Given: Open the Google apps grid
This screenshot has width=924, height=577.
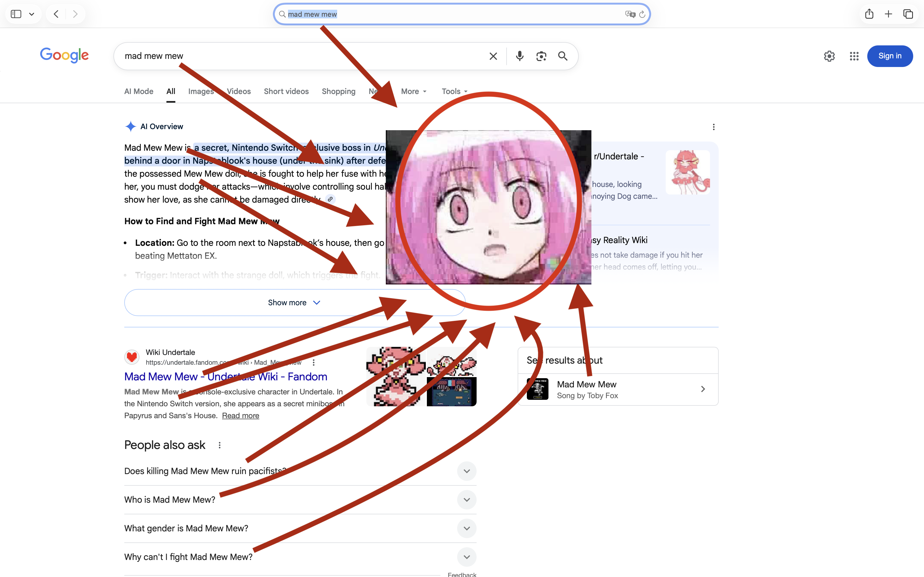Looking at the screenshot, I should tap(854, 56).
